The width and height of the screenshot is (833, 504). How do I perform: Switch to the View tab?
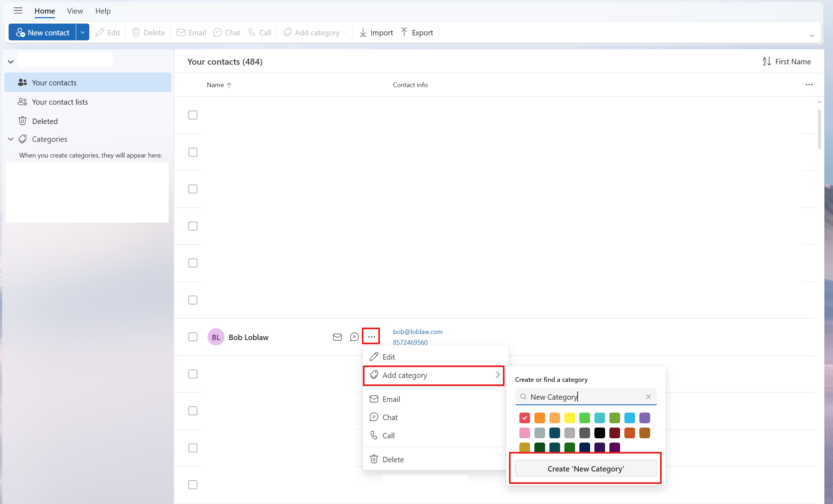pyautogui.click(x=75, y=11)
